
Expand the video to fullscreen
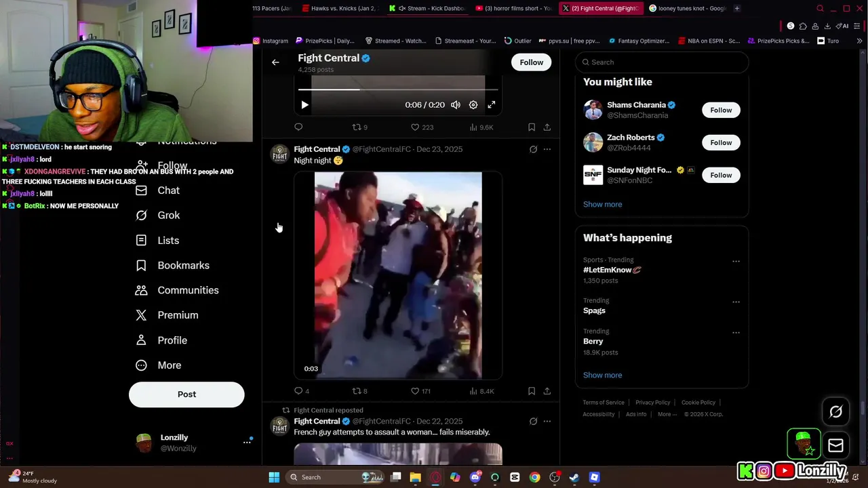pos(491,105)
